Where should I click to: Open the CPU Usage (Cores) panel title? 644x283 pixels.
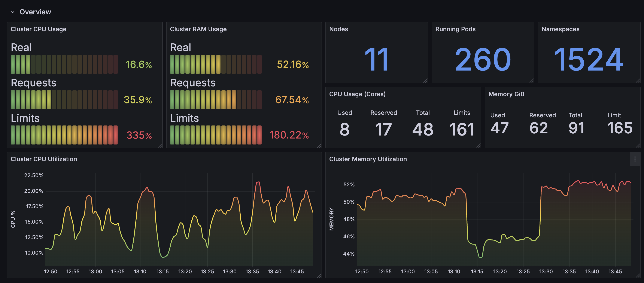coord(357,94)
